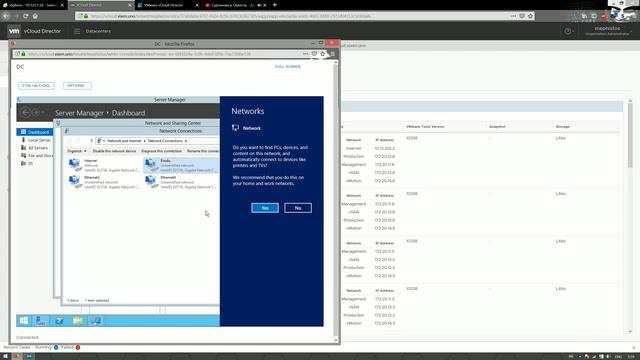
Task: Open the network window on remote taskbar
Action: pyautogui.click(x=96, y=321)
